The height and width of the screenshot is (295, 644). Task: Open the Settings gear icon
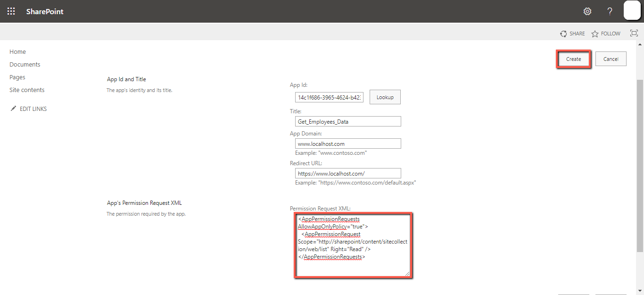(587, 11)
